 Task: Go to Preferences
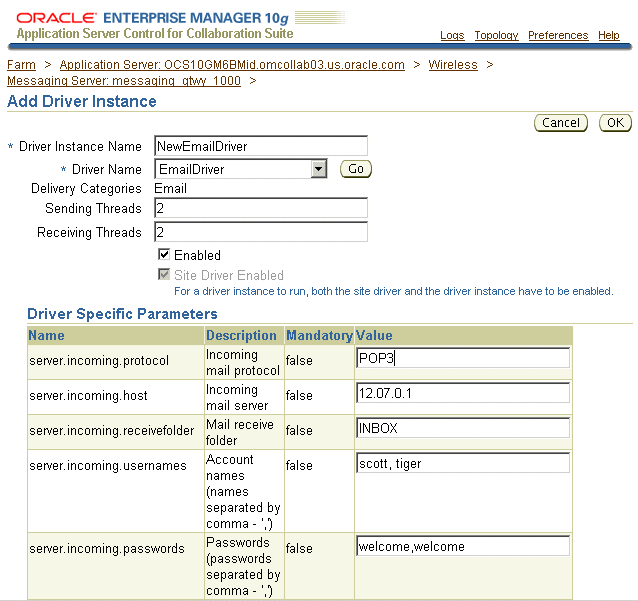coord(558,35)
